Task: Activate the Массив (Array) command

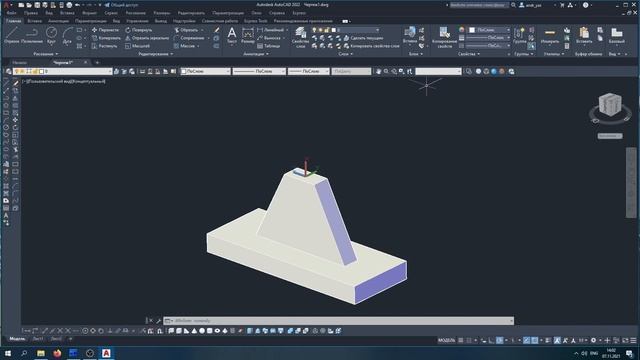Action: tap(184, 46)
